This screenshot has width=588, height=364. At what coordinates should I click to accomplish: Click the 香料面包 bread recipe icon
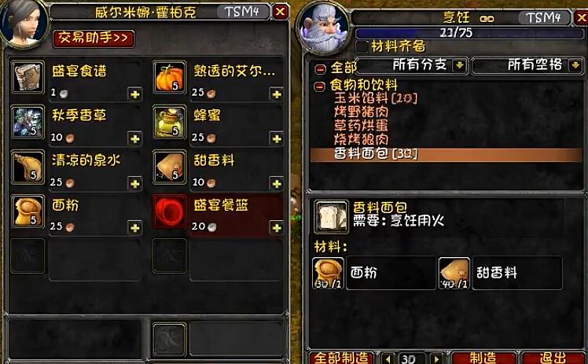click(x=331, y=217)
